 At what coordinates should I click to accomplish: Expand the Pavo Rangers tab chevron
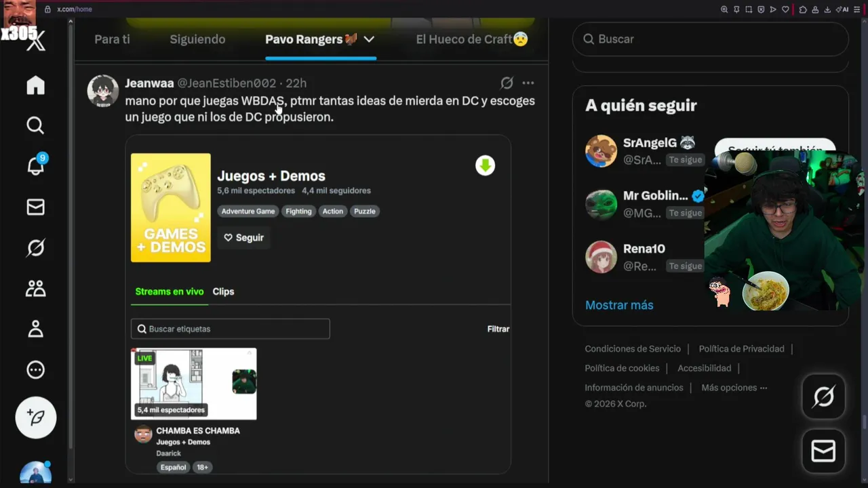(369, 39)
